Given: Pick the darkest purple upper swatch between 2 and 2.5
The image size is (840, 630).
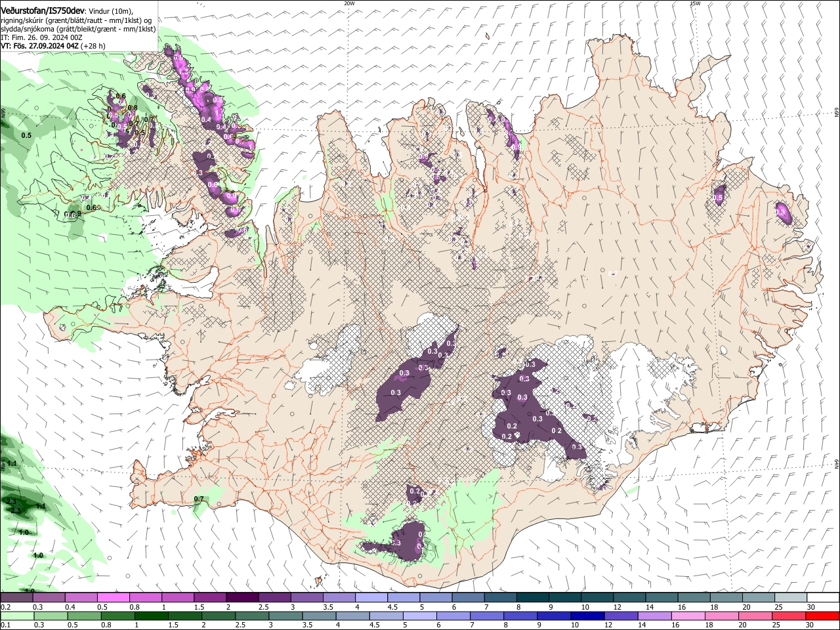Looking at the screenshot, I should tap(242, 598).
